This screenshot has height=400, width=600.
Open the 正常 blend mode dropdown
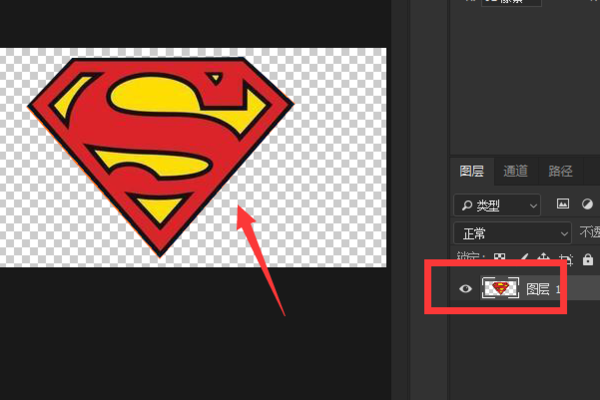tap(513, 233)
